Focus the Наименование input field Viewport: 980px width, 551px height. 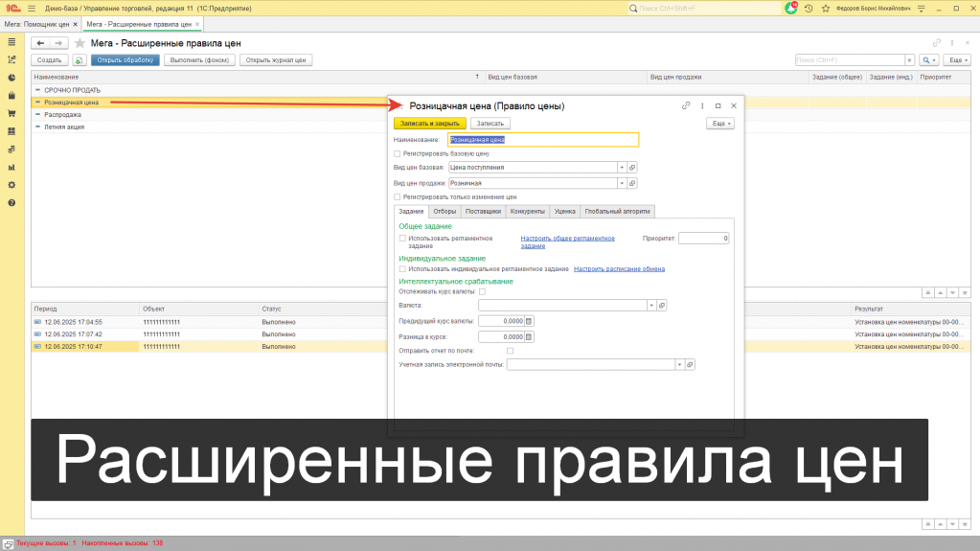tap(544, 140)
